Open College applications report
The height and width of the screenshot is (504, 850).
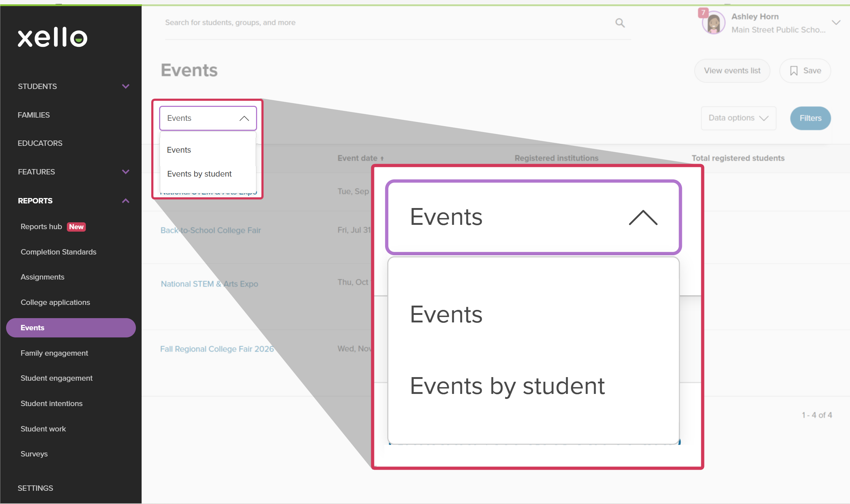(x=55, y=302)
